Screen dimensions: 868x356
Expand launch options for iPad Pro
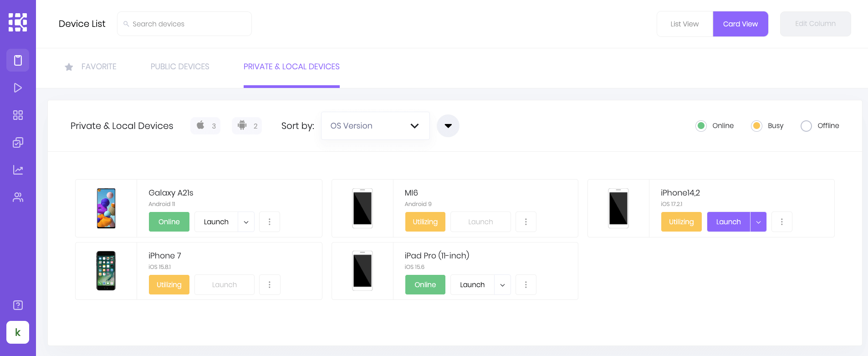pos(503,285)
